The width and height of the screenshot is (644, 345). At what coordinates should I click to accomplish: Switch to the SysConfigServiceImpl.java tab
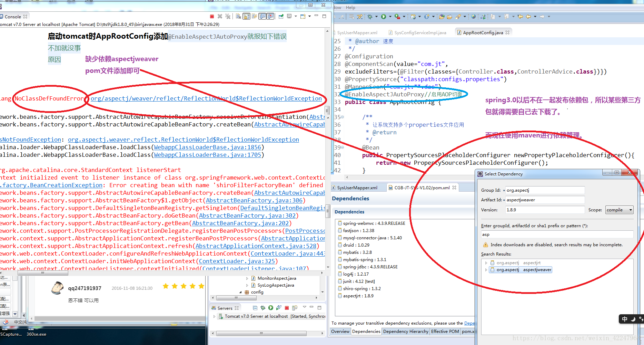pos(417,33)
